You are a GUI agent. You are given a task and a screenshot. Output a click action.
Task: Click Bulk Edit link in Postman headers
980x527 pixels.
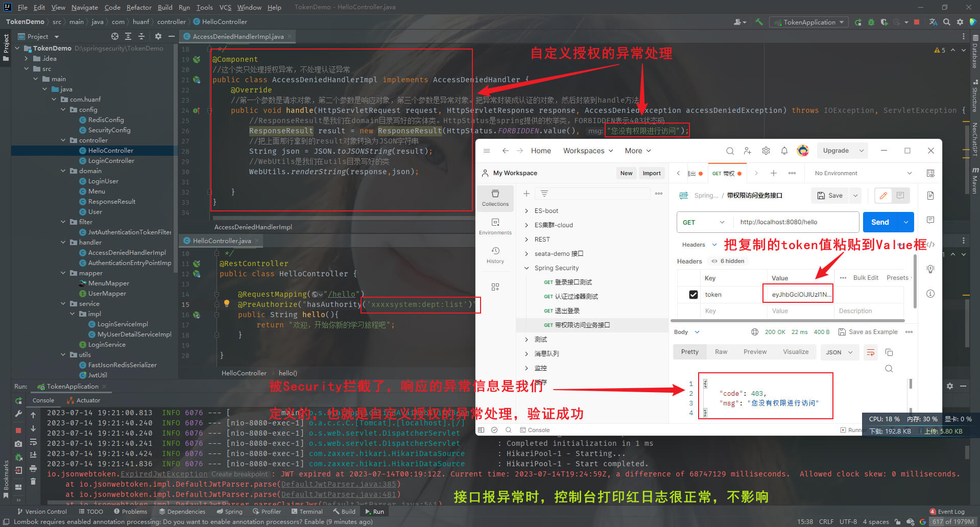(x=866, y=278)
